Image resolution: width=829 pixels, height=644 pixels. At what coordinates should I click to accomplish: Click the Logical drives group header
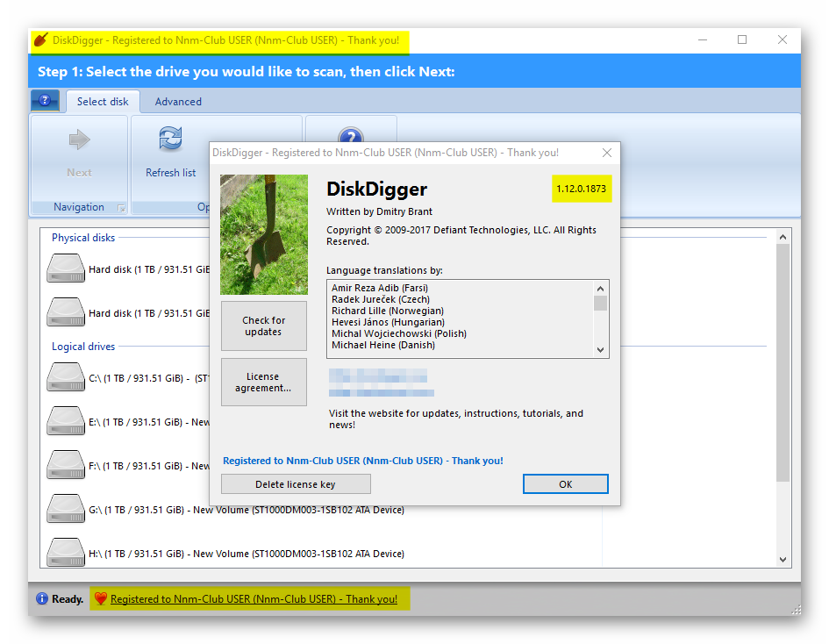click(83, 347)
